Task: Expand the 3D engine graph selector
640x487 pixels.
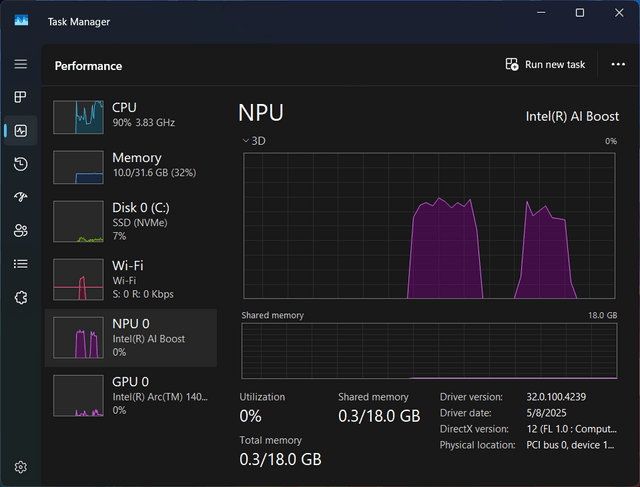Action: pos(254,141)
